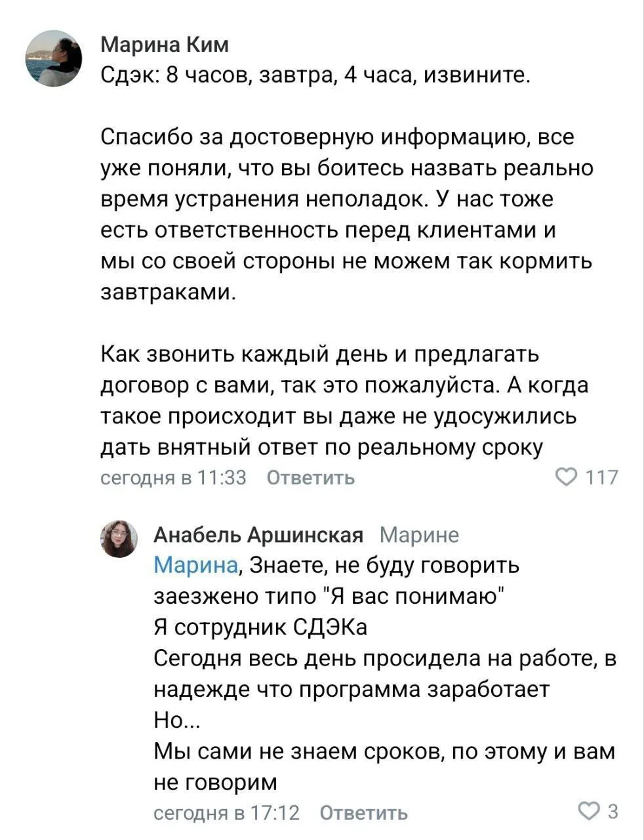Like Марина Ким's comment with the heart icon
Screen dimensions: 644x840
pos(565,477)
